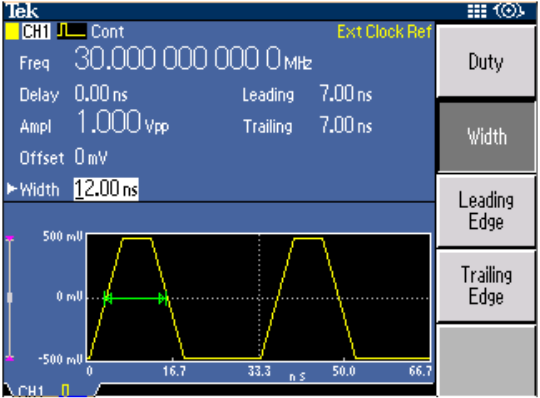Choose the Trailing Edge menu button
540x398 pixels.
point(486,285)
